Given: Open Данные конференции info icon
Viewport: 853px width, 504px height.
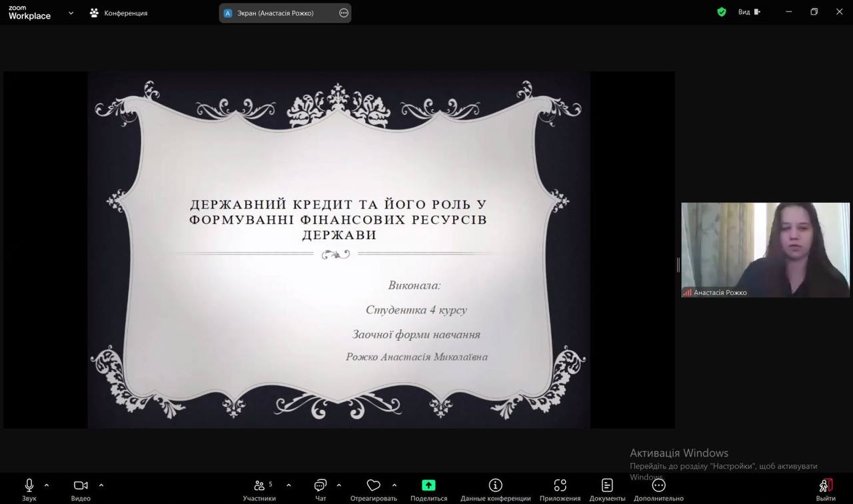Looking at the screenshot, I should [495, 486].
